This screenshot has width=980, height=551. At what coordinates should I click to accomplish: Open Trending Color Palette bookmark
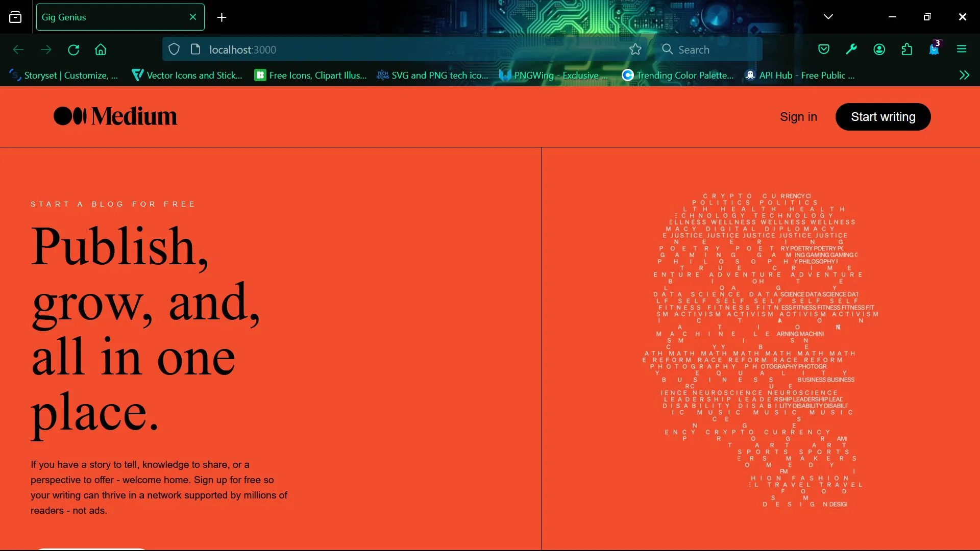pyautogui.click(x=678, y=76)
